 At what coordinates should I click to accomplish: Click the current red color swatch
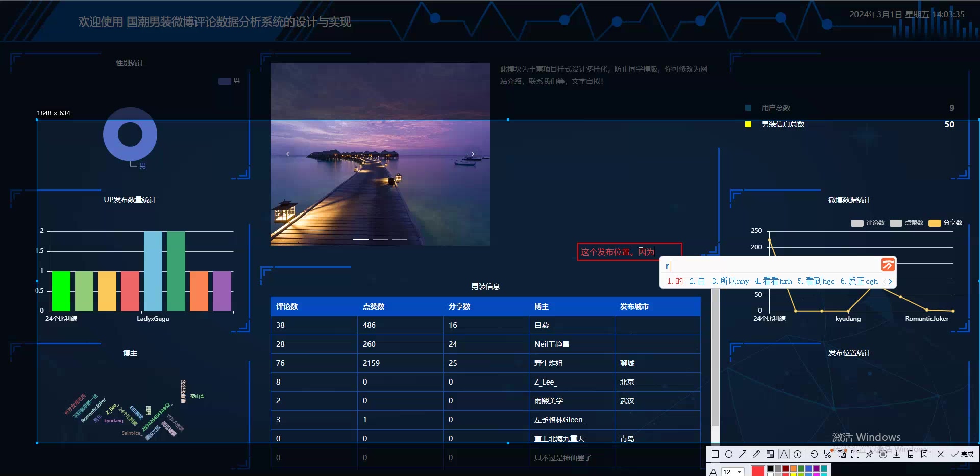[x=758, y=471]
